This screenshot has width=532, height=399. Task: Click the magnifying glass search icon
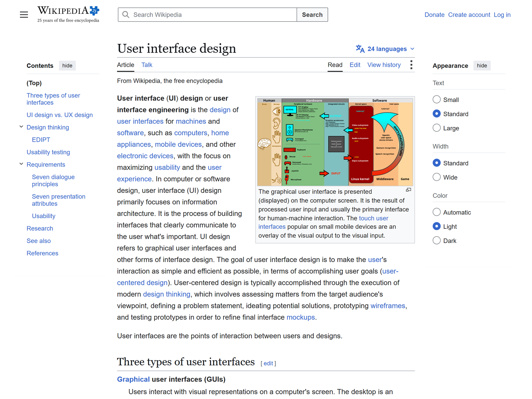(126, 15)
